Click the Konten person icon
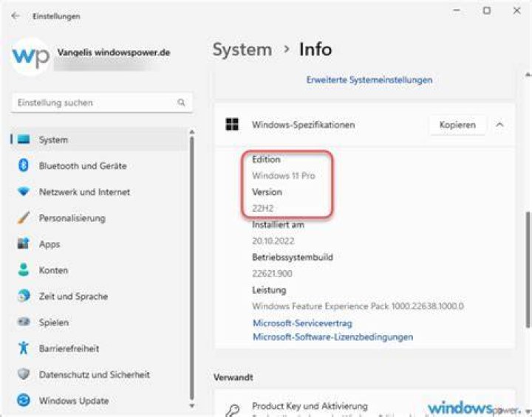The image size is (532, 417). pos(24,270)
